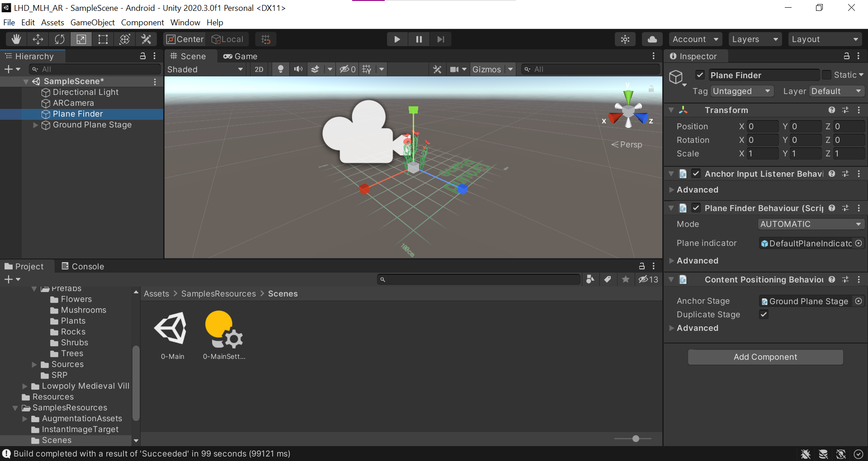Click the auto generate lighting status icon

(x=841, y=454)
